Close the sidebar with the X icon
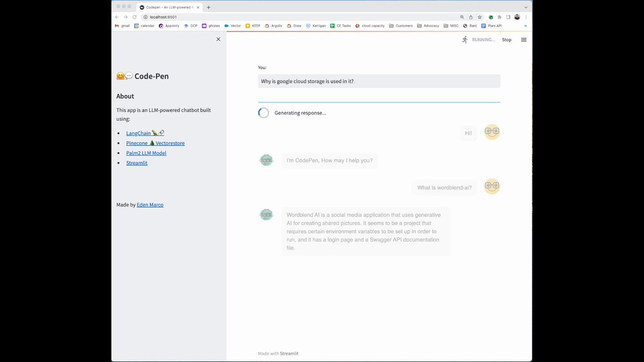644x362 pixels. [x=218, y=39]
